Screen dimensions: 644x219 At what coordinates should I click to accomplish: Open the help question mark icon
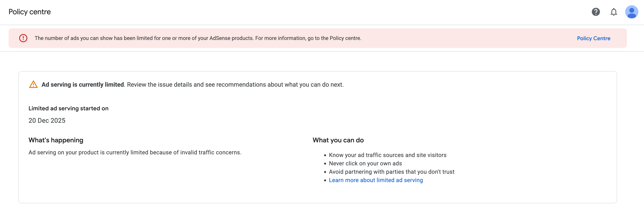(x=596, y=12)
